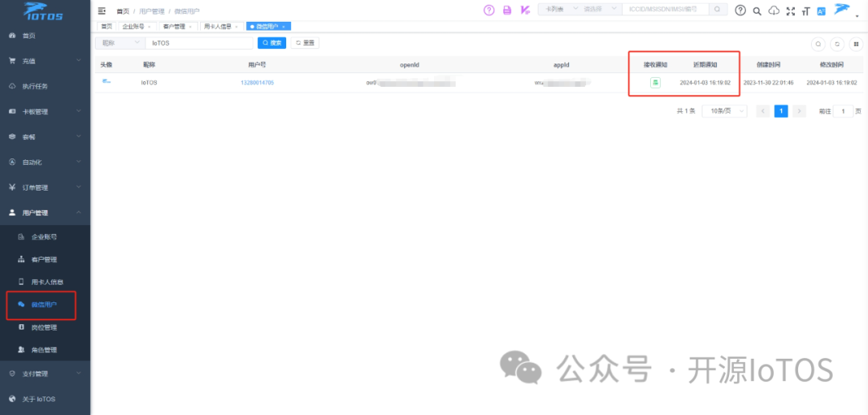Close the 用卡人信息 page tab
The height and width of the screenshot is (415, 868).
tap(236, 27)
